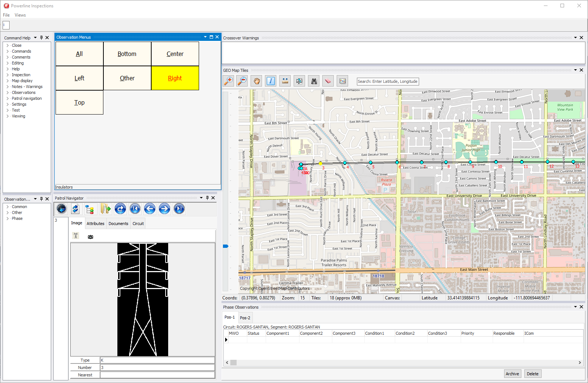The height and width of the screenshot is (383, 588).
Task: Click the binoculars find tool
Action: tap(314, 81)
